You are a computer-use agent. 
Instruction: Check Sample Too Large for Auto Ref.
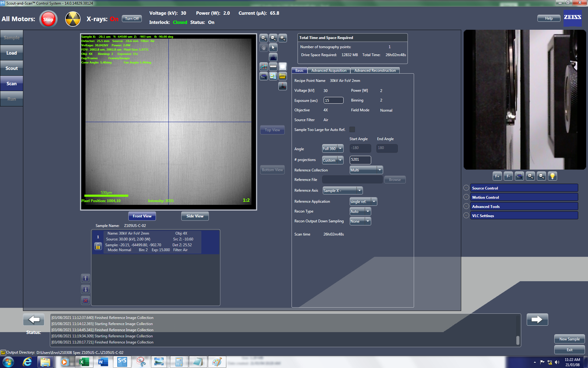click(352, 129)
